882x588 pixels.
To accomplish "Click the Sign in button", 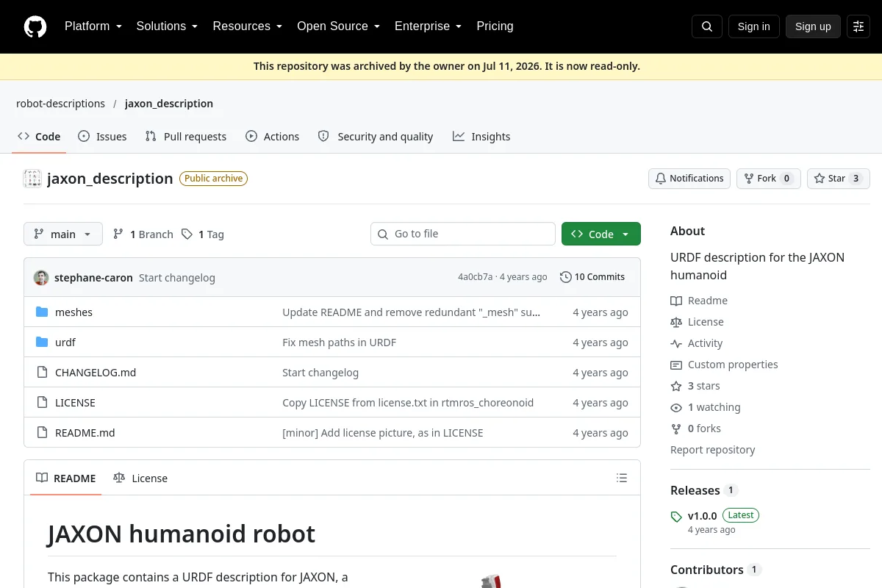I will coord(754,26).
